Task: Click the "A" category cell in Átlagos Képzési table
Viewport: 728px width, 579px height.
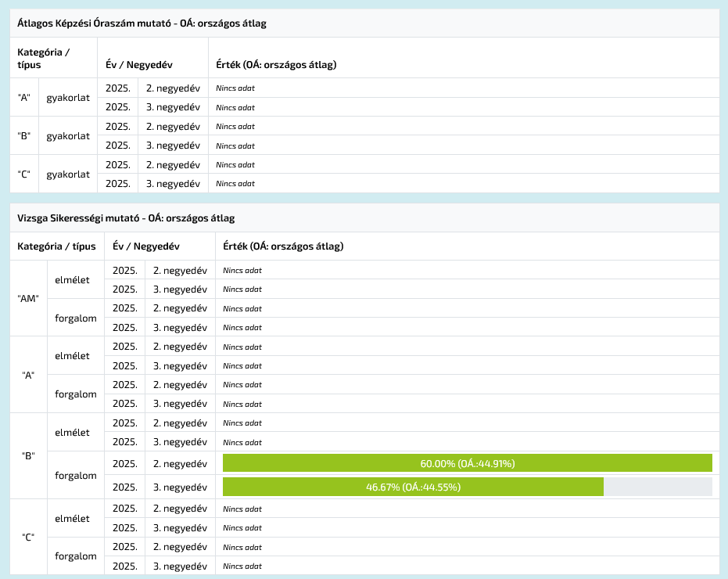Action: click(24, 97)
